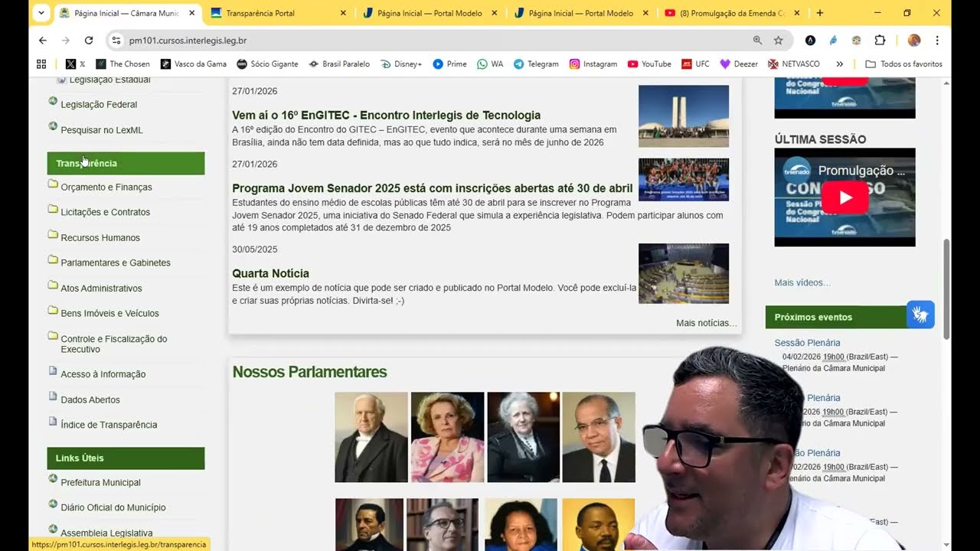Open Todos os favoritos folder

point(903,64)
